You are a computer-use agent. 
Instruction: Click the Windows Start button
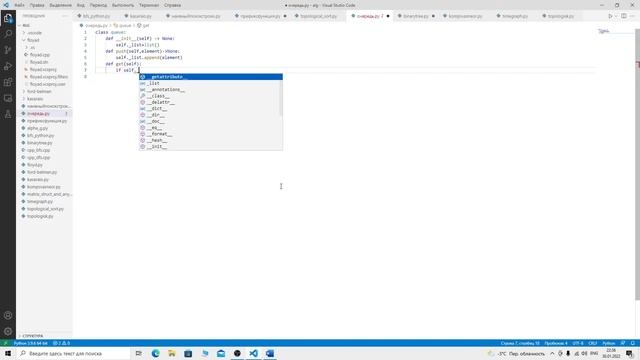click(8, 353)
